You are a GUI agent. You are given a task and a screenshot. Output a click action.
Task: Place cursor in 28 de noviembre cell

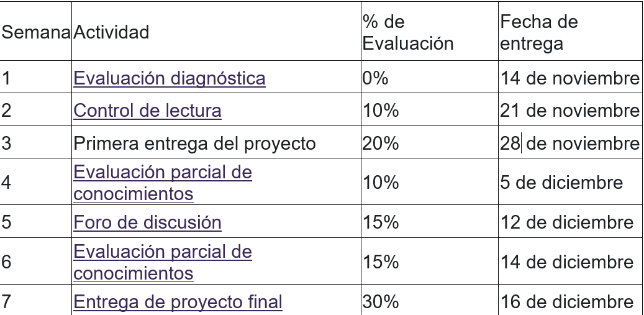569,144
